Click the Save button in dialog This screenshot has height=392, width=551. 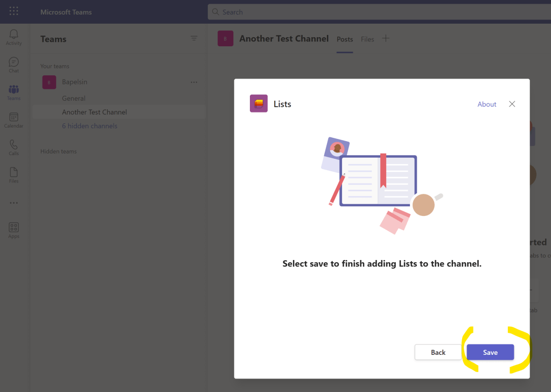[490, 352]
